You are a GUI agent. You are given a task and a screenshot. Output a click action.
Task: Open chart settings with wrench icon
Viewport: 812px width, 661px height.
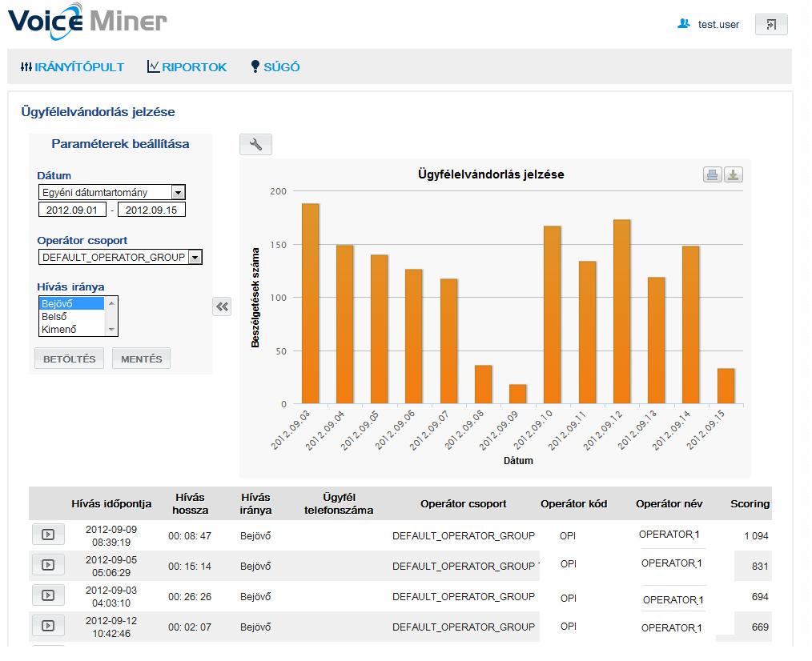pos(255,144)
